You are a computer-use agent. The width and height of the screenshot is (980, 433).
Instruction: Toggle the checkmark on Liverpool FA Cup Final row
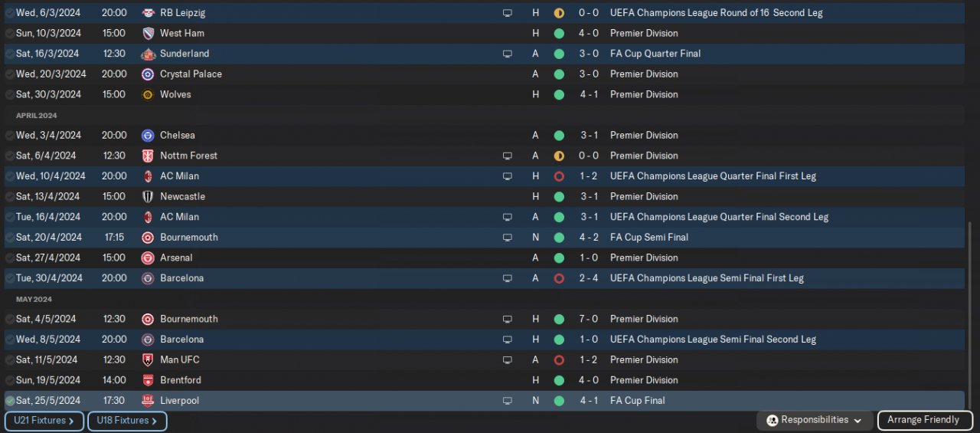coord(9,401)
